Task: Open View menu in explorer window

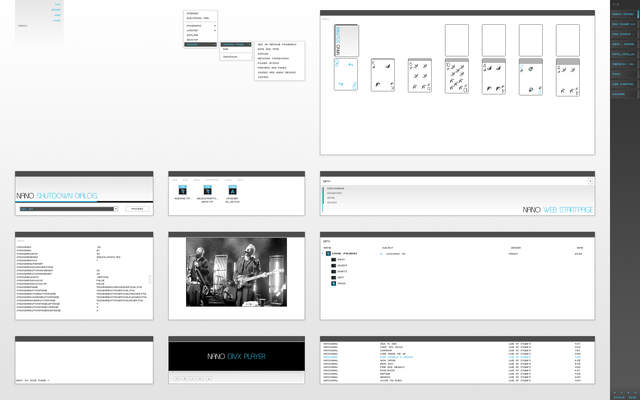Action: [x=197, y=180]
